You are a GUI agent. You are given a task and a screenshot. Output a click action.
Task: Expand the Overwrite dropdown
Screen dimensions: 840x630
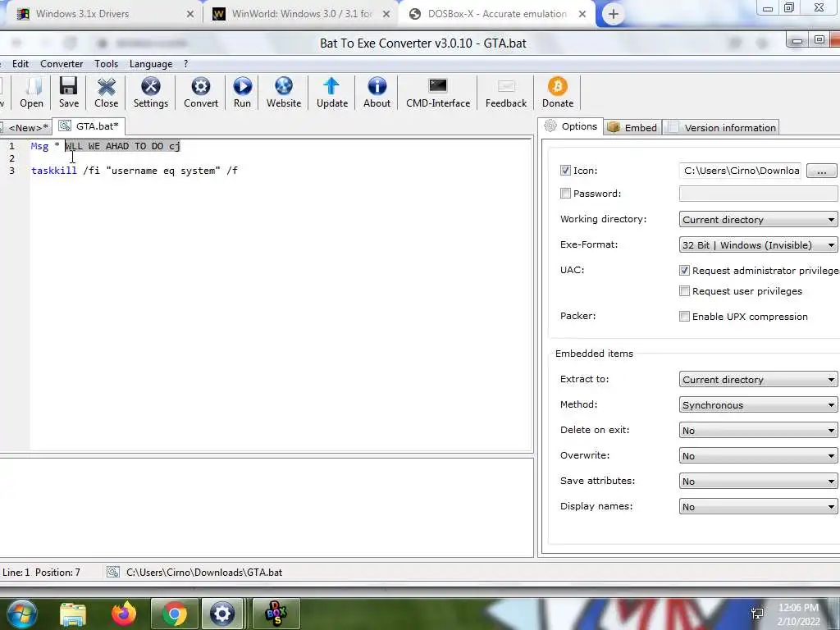click(x=758, y=456)
